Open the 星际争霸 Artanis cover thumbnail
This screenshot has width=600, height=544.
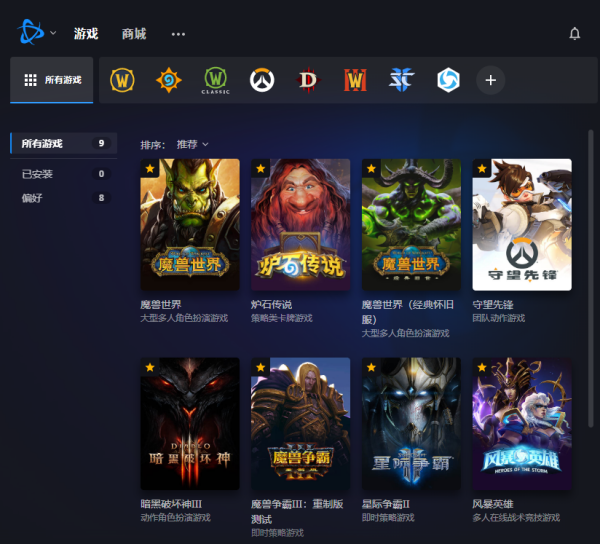[411, 424]
